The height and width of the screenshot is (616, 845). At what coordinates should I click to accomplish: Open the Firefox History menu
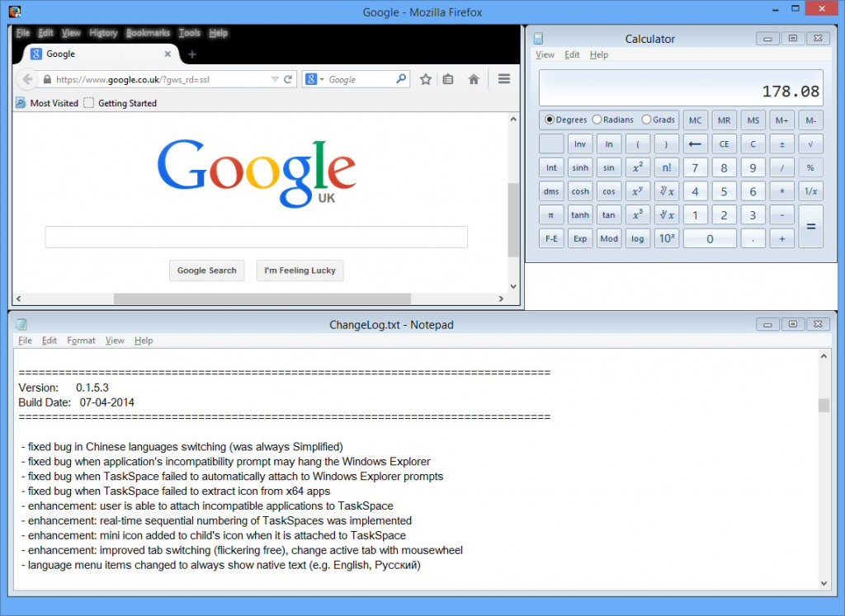(x=103, y=33)
